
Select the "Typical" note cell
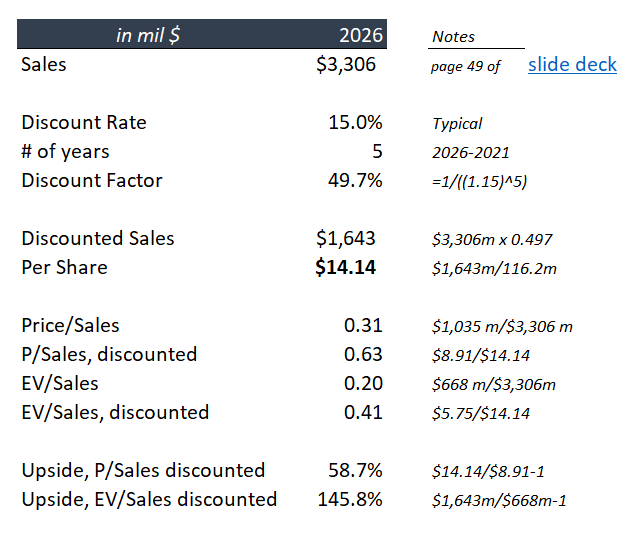(457, 124)
